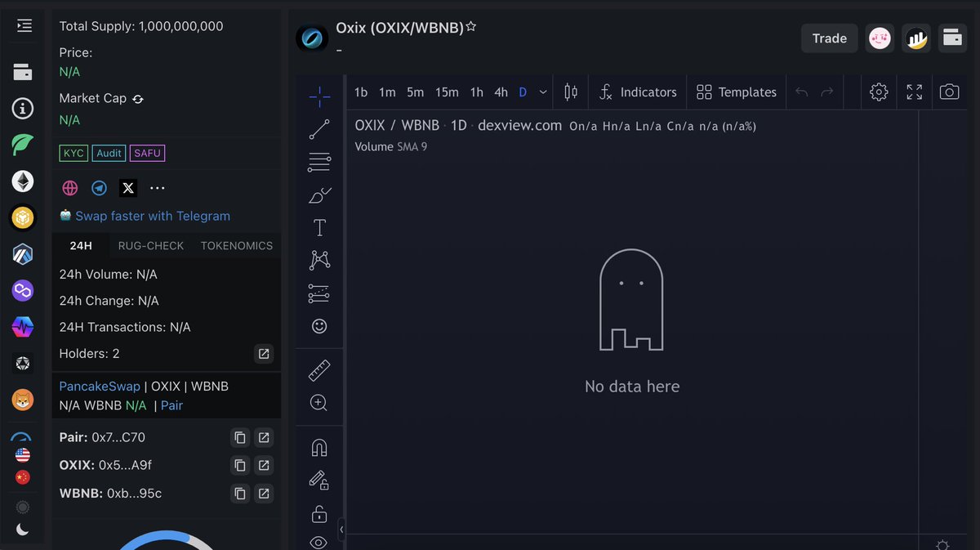Open WBNB address in explorer

pos(264,493)
